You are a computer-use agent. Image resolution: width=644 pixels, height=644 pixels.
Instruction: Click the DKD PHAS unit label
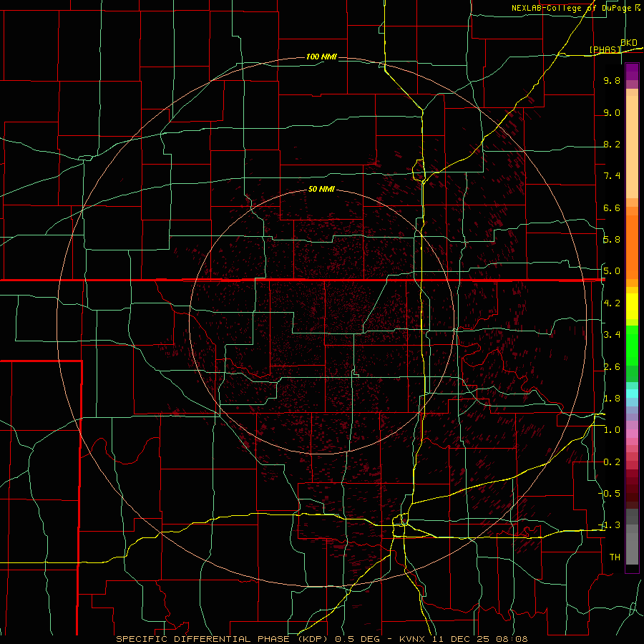(614, 46)
